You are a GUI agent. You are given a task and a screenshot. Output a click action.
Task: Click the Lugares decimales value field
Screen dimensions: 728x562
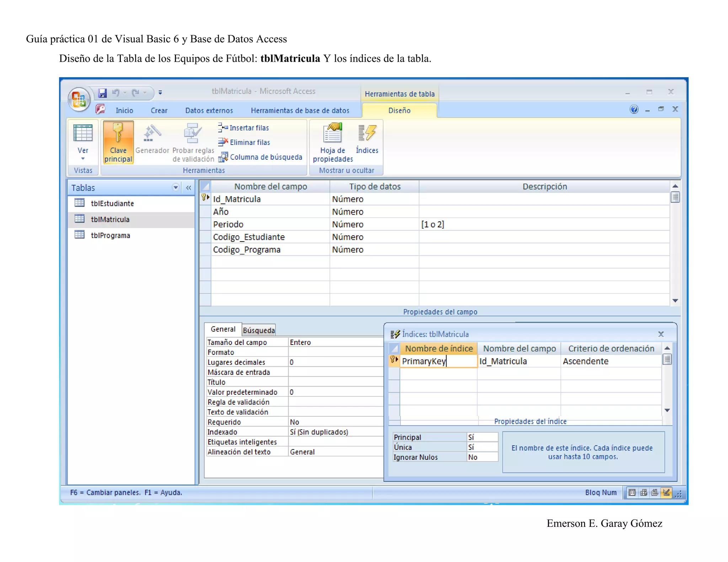click(x=336, y=362)
